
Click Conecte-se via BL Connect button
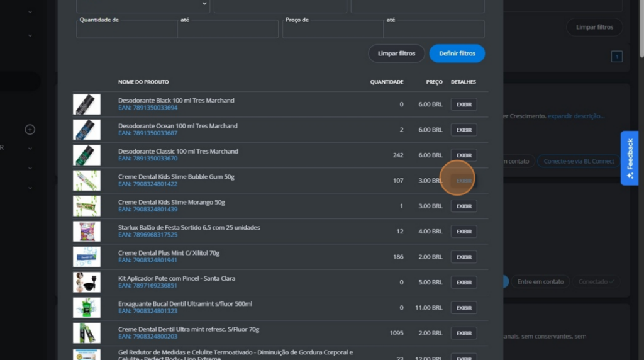point(579,161)
